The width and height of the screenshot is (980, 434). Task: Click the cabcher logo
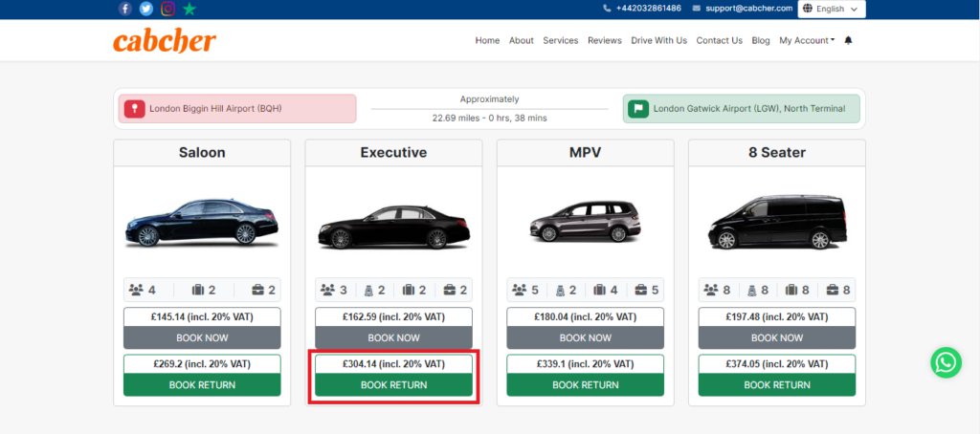pos(165,41)
